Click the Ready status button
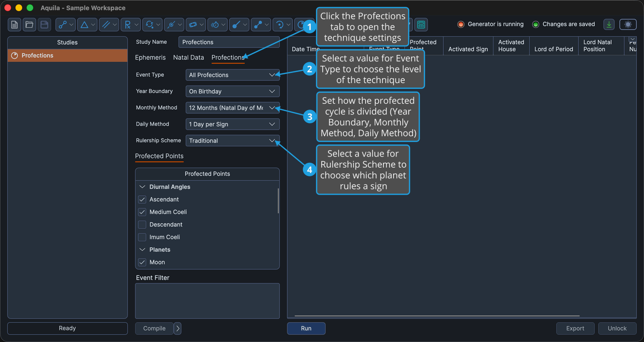The height and width of the screenshot is (342, 644). (x=68, y=328)
